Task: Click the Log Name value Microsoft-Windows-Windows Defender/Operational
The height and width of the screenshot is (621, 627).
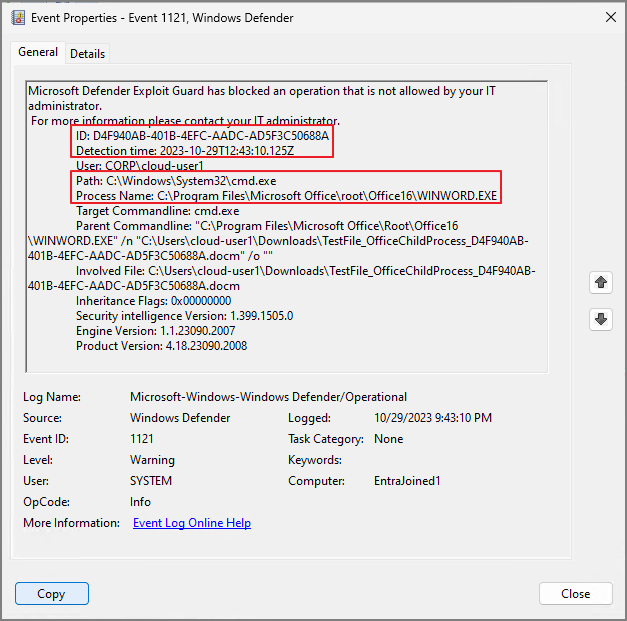Action: 268,397
